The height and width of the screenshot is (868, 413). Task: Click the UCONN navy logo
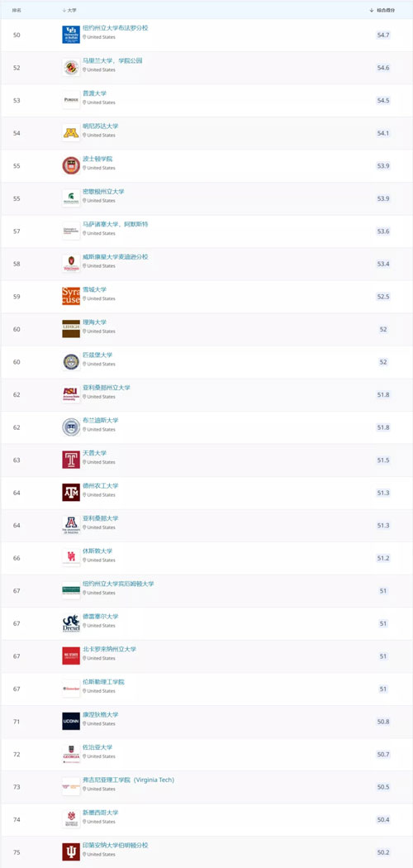(71, 721)
